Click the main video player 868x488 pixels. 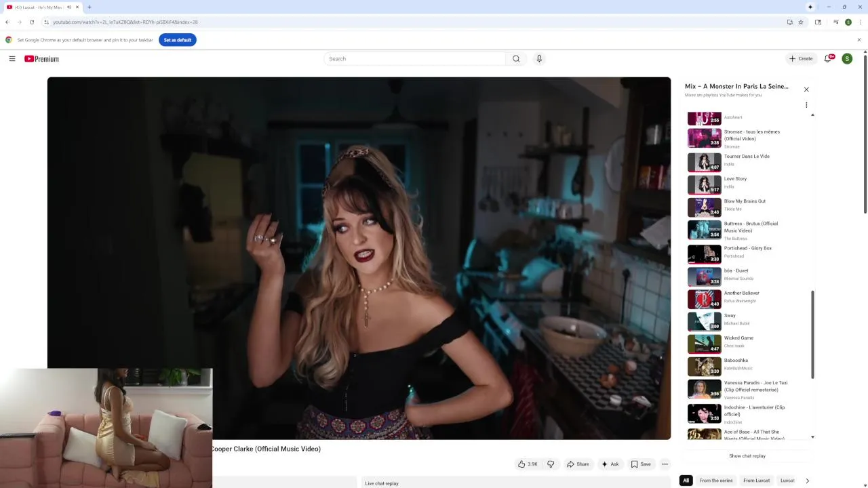coord(359,258)
